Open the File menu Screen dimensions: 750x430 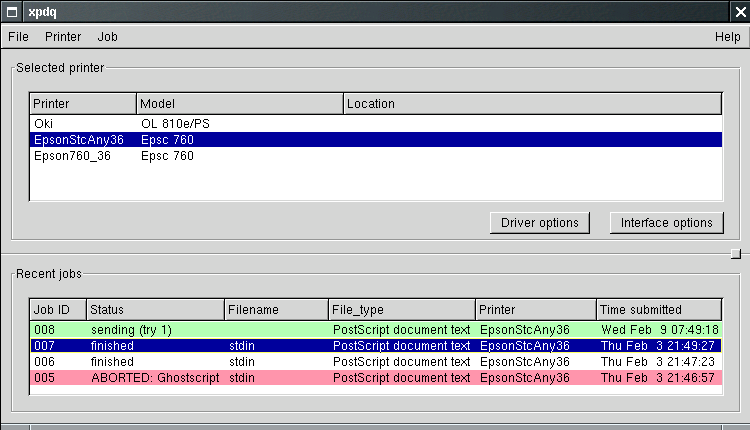(18, 37)
